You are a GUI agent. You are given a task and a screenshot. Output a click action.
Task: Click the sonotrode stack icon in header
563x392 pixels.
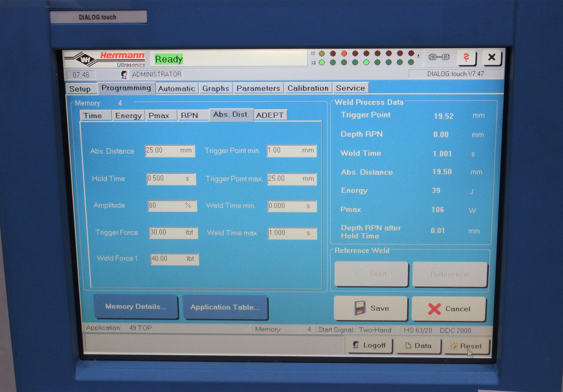[x=439, y=57]
